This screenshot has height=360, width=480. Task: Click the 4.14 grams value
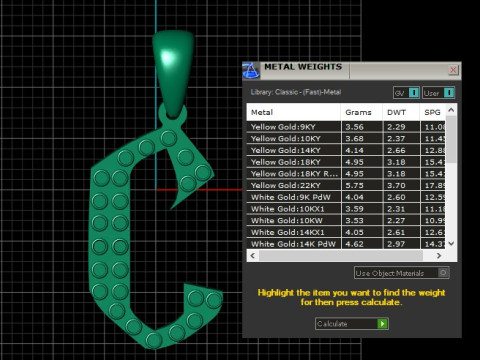tap(354, 150)
